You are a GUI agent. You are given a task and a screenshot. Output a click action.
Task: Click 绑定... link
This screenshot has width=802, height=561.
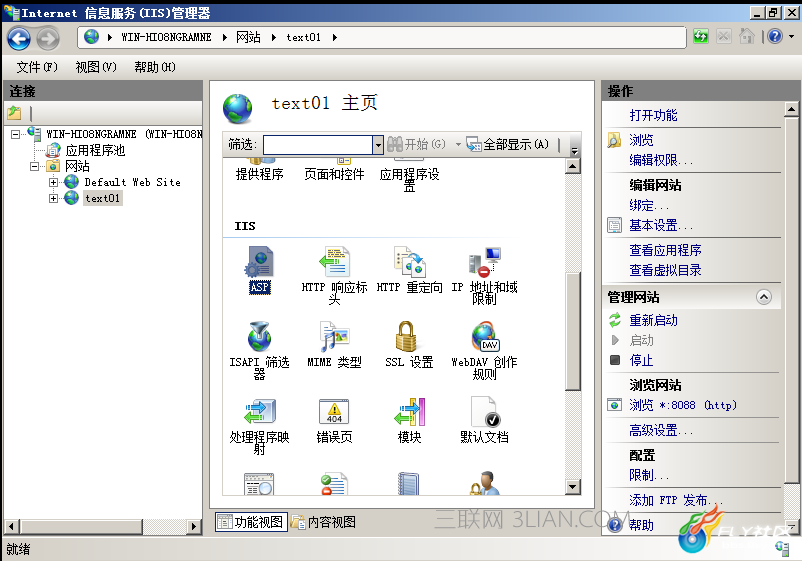(649, 205)
